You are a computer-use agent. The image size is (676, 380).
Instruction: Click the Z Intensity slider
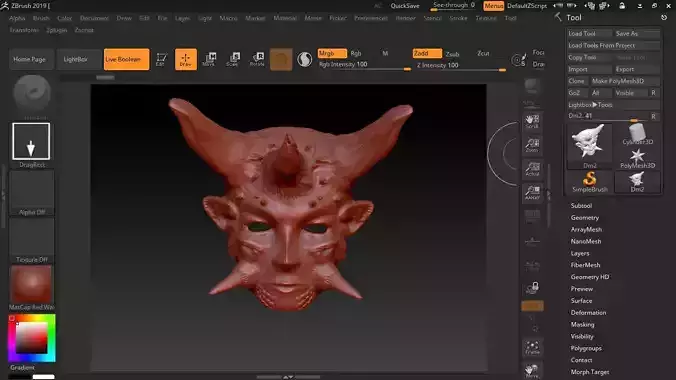[x=460, y=66]
